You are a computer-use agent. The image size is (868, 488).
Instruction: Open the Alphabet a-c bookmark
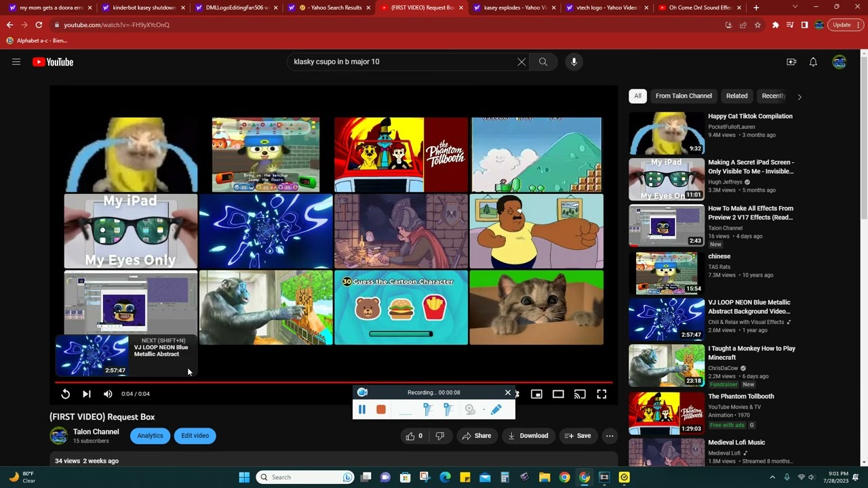[37, 41]
